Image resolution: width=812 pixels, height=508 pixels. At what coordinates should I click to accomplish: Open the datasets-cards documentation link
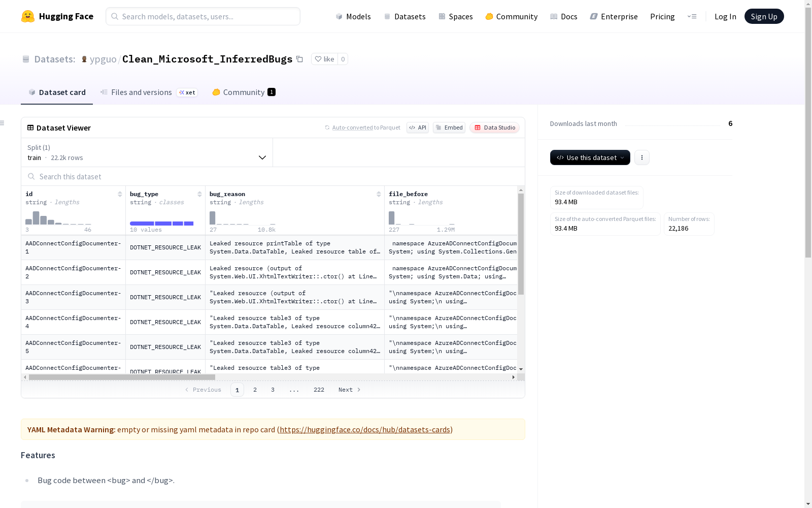click(x=365, y=429)
